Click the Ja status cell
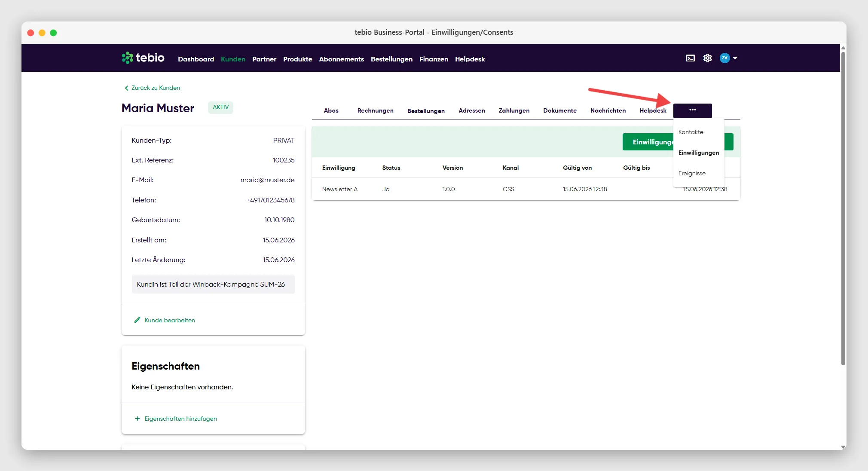 (386, 189)
